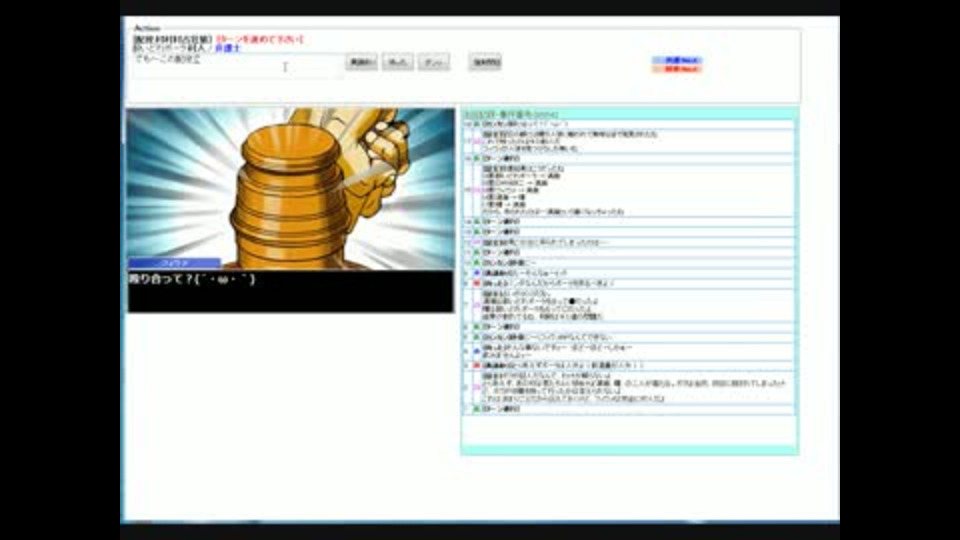The height and width of the screenshot is (540, 960).
Task: Click the green icon on the log's bottom row
Action: click(x=476, y=408)
